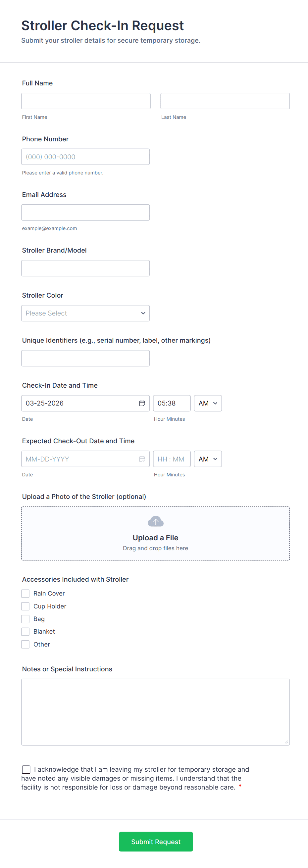Click into the Last Name field

225,101
